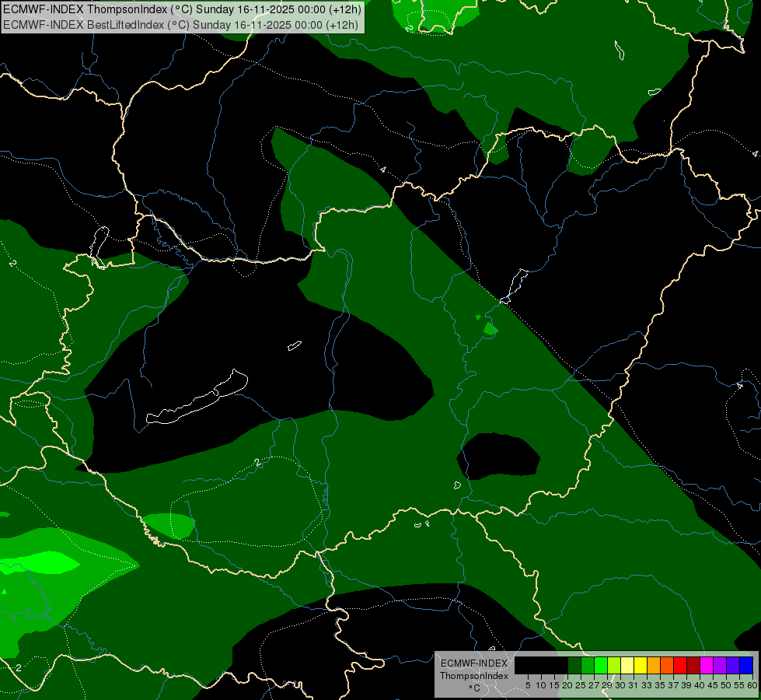Click the magenta 40–45 legend swatch
Screen dimensions: 761x700
pos(706,666)
